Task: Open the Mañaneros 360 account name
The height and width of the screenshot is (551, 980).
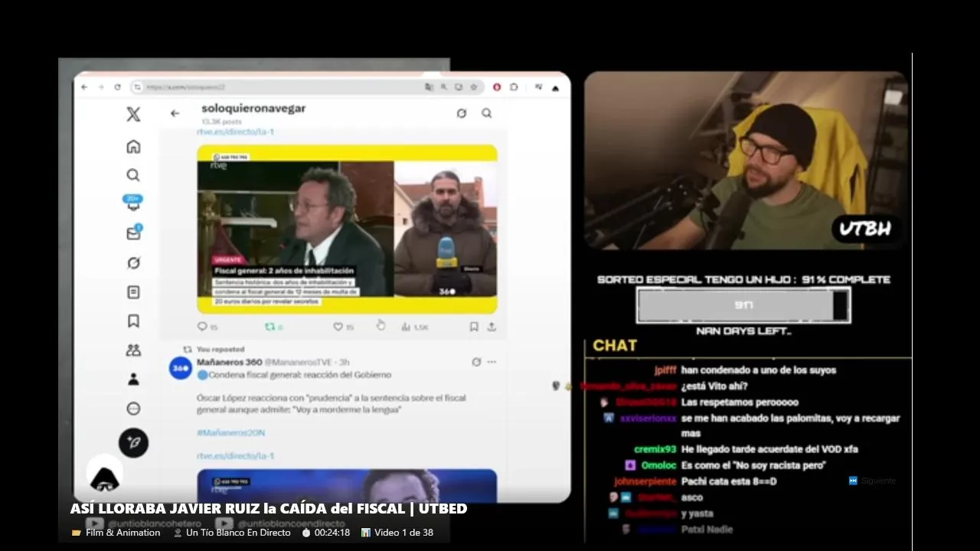Action: tap(229, 362)
